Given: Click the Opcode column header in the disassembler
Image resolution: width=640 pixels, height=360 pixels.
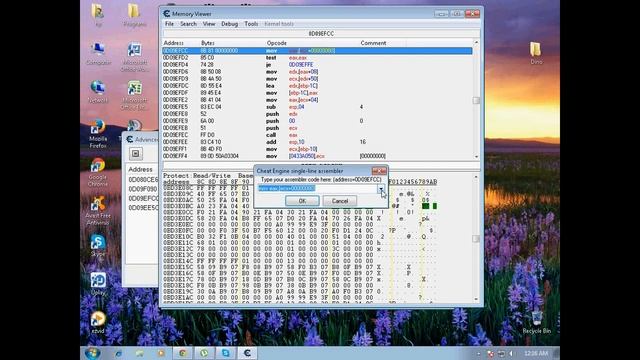Looking at the screenshot, I should [312, 43].
